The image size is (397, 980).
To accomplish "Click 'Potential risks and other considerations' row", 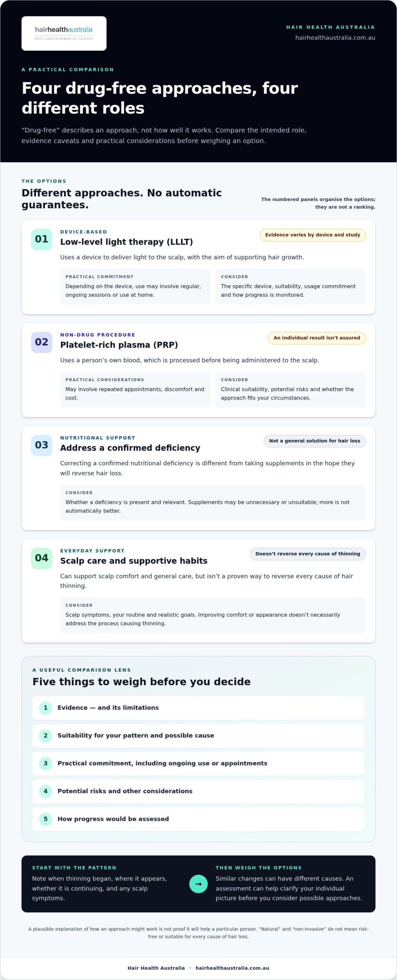I will [198, 791].
